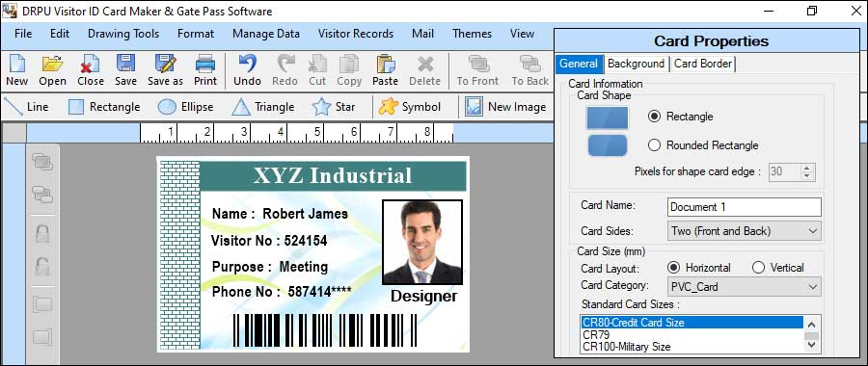Image resolution: width=868 pixels, height=366 pixels.
Task: Open the Themes menu
Action: click(473, 34)
